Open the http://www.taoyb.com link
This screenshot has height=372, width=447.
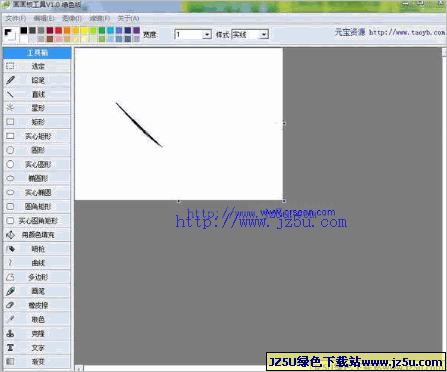point(406,33)
